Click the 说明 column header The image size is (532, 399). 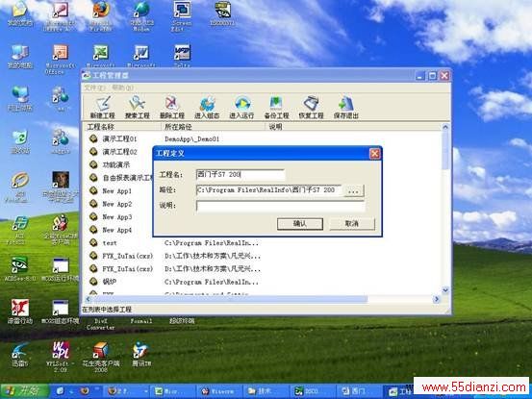point(353,127)
